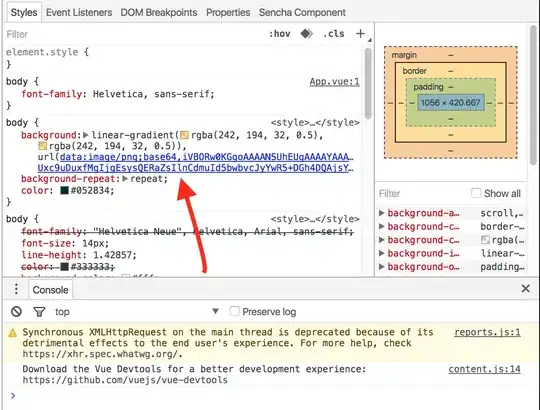The height and width of the screenshot is (410, 540).
Task: Switch to the Properties tab
Action: (x=228, y=12)
